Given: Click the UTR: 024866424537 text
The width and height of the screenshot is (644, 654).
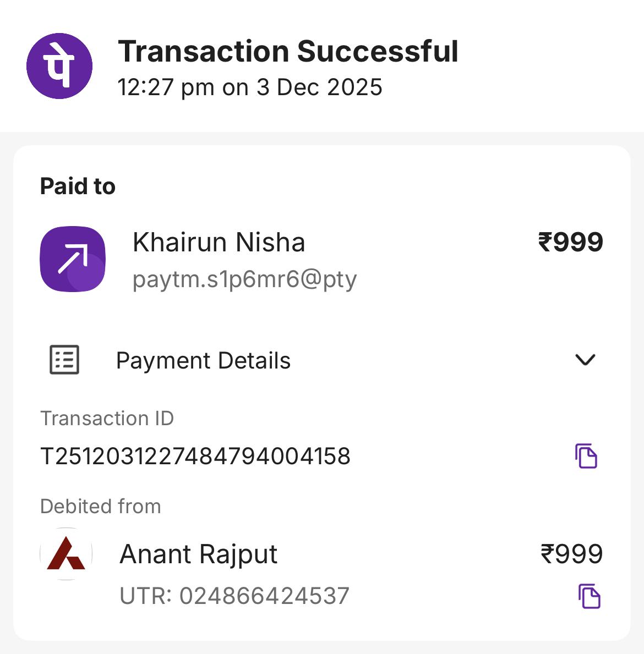Looking at the screenshot, I should (x=234, y=596).
